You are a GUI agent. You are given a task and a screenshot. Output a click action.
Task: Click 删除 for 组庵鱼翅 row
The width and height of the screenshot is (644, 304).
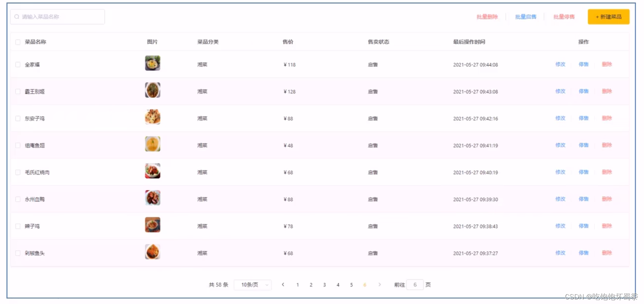[607, 145]
